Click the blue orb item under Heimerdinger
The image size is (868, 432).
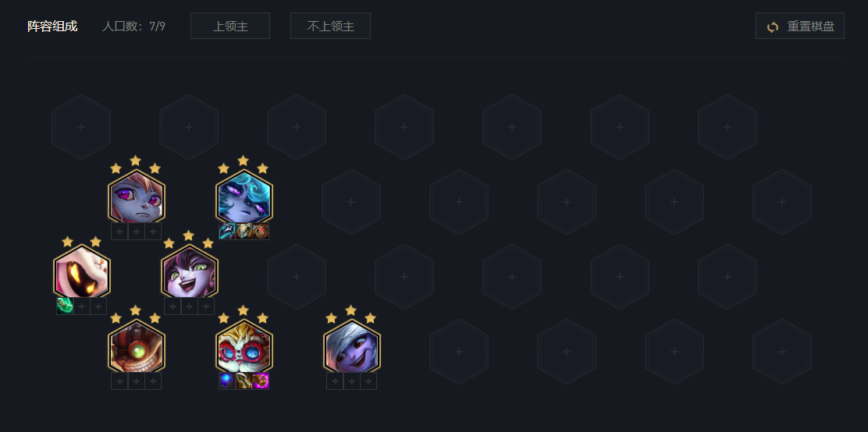click(227, 381)
